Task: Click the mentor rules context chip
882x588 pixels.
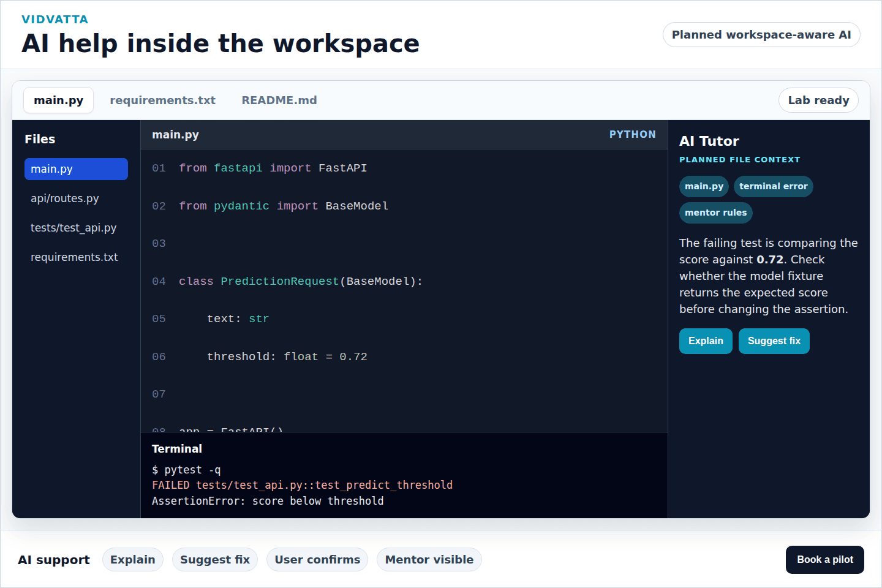Action: (x=715, y=213)
